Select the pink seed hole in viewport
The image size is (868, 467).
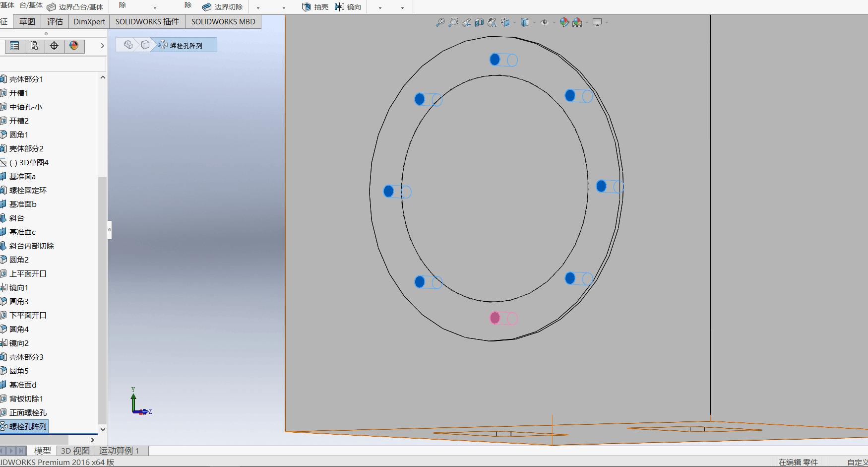click(x=495, y=318)
